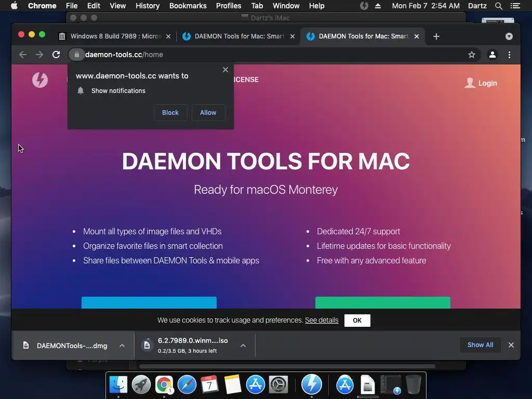Open the File menu
This screenshot has height=399, width=532.
(72, 6)
